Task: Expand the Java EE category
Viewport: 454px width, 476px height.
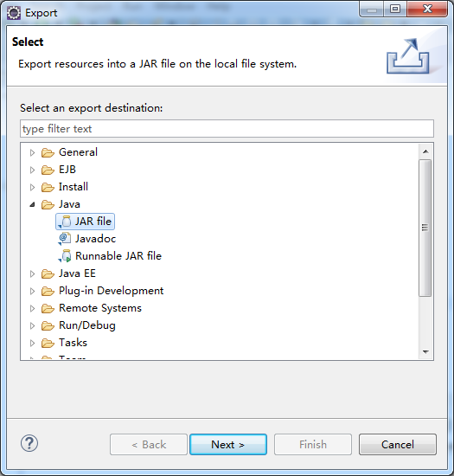Action: click(32, 273)
